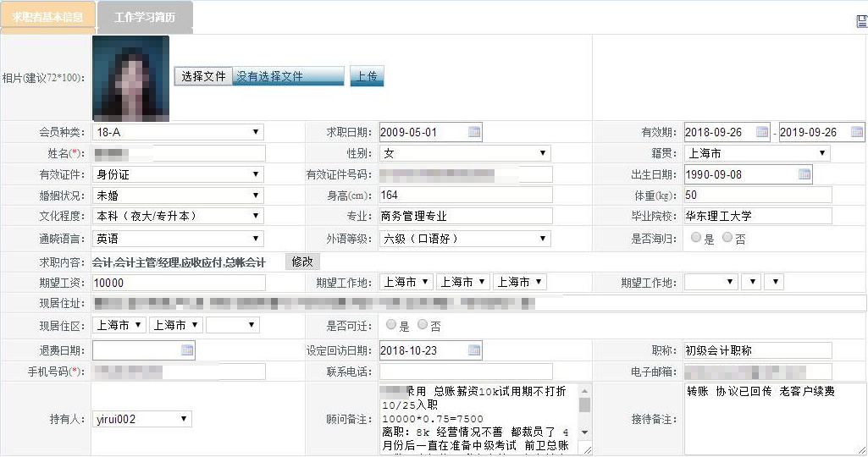The width and height of the screenshot is (868, 457).
Task: Click scroll-down arrow in 顾问备注 box
Action: [584, 432]
